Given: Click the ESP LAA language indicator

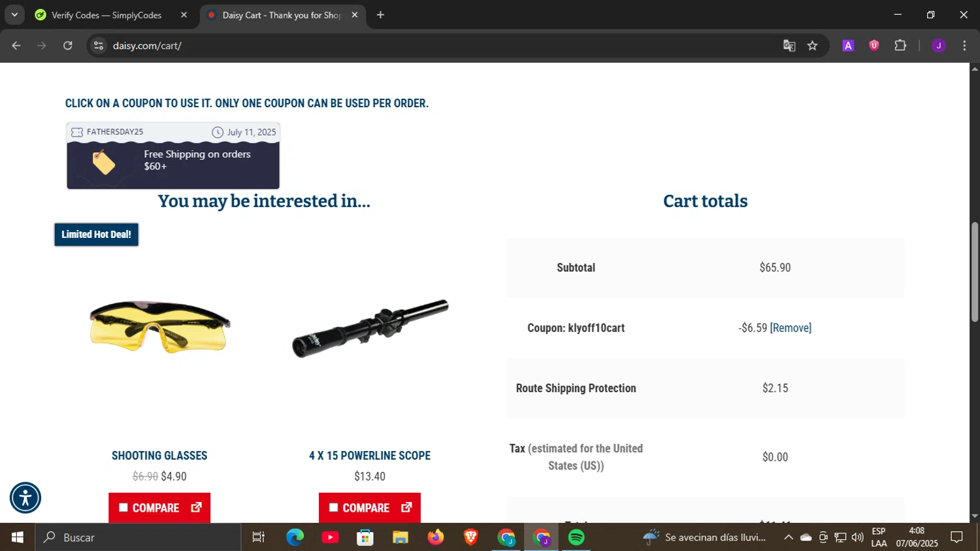Looking at the screenshot, I should 879,537.
